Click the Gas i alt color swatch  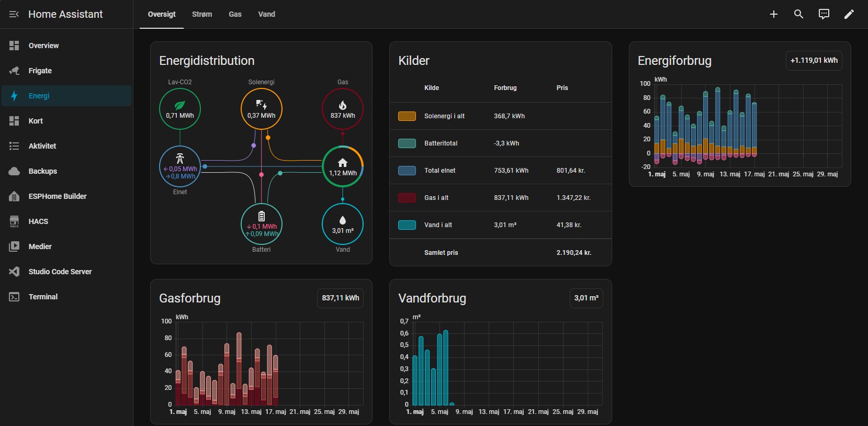tap(407, 198)
